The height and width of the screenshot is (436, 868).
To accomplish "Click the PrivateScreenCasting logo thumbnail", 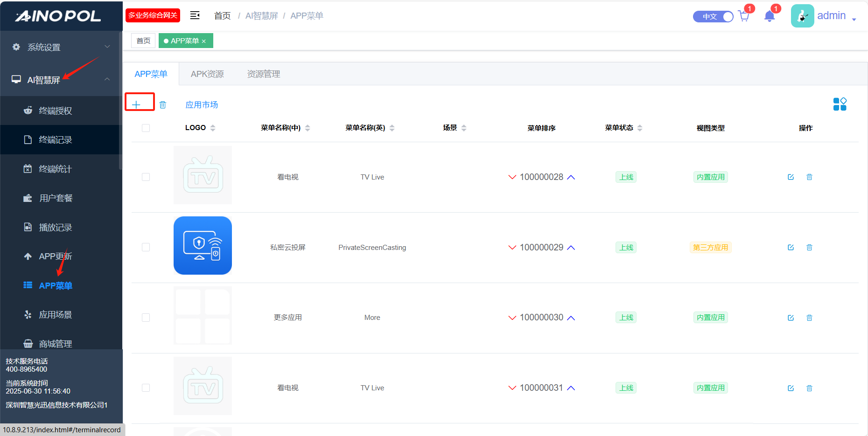I will coord(203,245).
